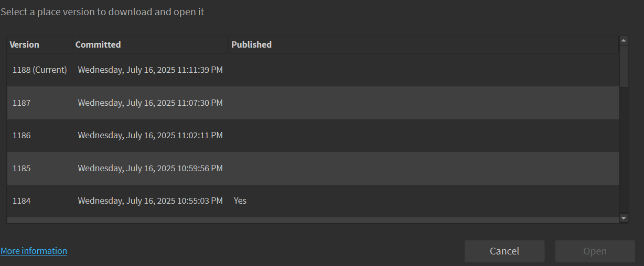Viewport: 644px width, 266px height.
Task: Click the Yes published value for 1184
Action: click(x=240, y=201)
